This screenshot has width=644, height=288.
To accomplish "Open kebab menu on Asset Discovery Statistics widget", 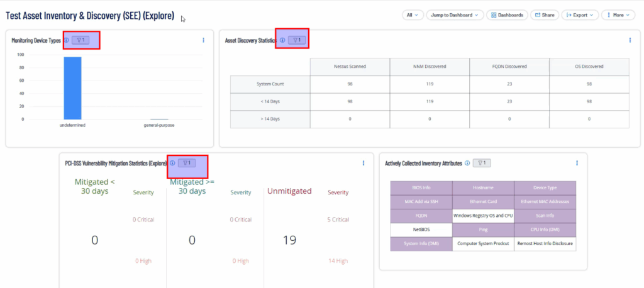I will [630, 40].
